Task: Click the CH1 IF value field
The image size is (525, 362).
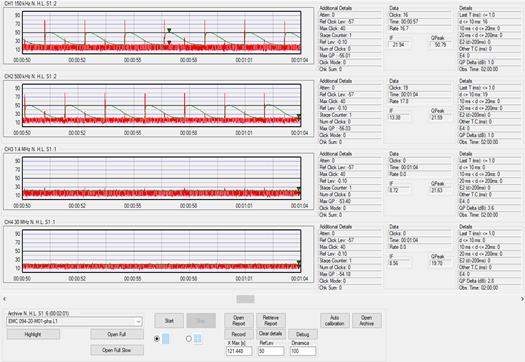Action: point(399,45)
